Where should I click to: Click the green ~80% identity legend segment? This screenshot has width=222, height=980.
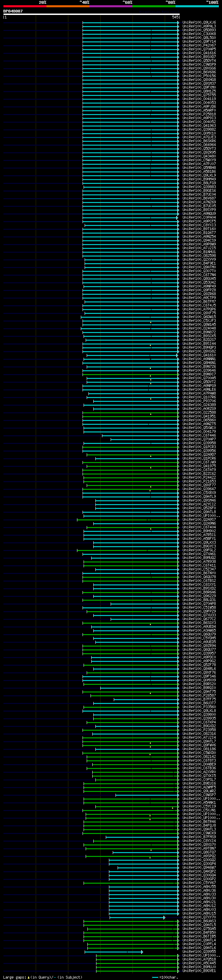(x=154, y=6)
